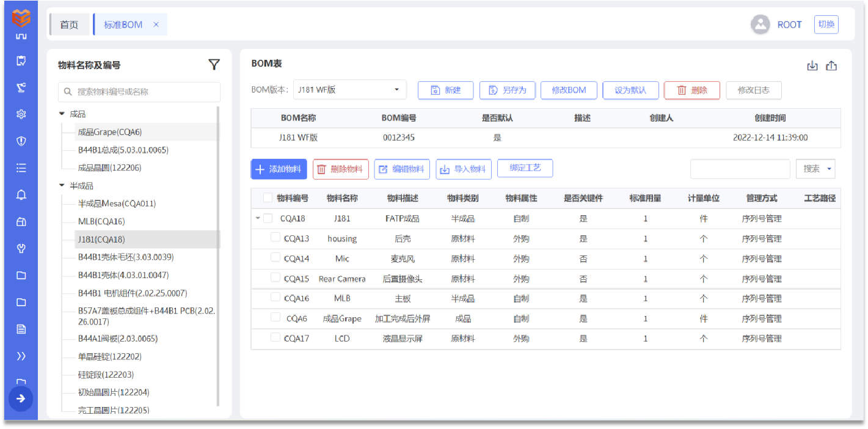Image resolution: width=868 pixels, height=429 pixels.
Task: Click the magnifier icon in material search box
Action: point(68,92)
